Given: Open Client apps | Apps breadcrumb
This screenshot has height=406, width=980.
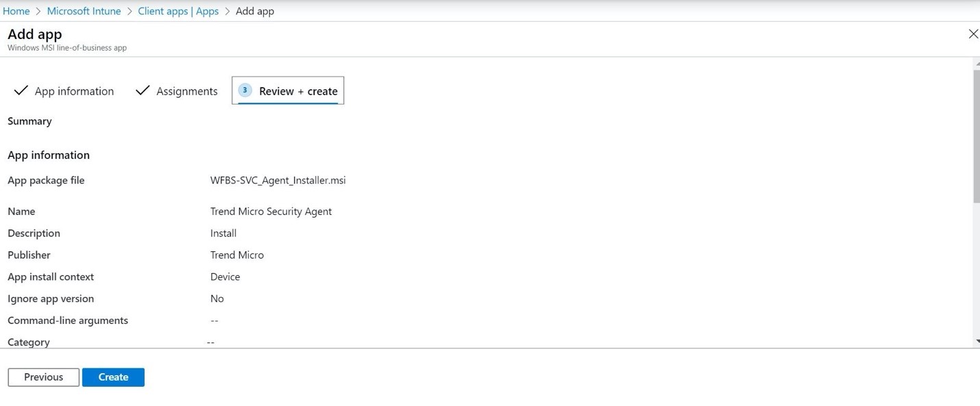Looking at the screenshot, I should (178, 11).
